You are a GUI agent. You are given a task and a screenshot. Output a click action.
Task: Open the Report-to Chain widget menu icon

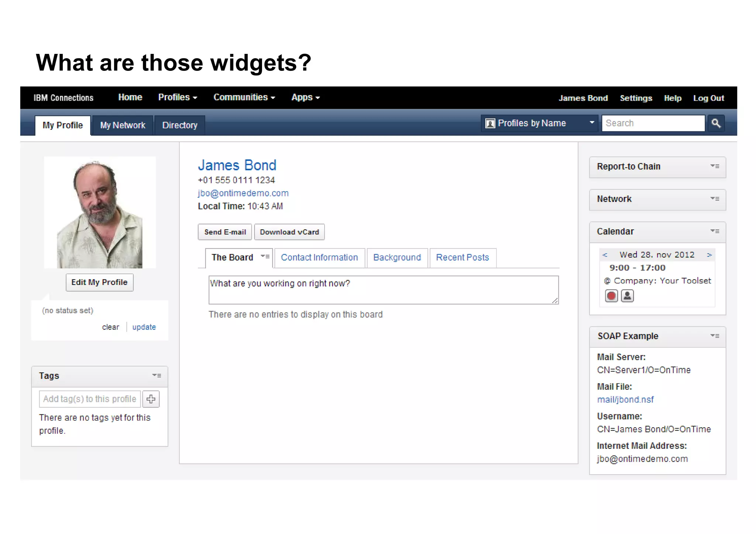715,166
